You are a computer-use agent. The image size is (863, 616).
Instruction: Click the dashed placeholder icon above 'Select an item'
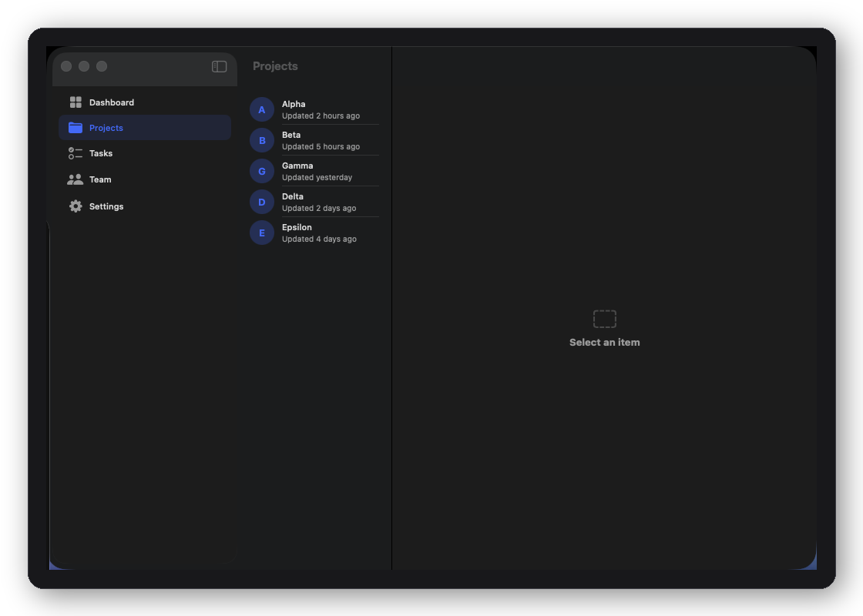(604, 319)
